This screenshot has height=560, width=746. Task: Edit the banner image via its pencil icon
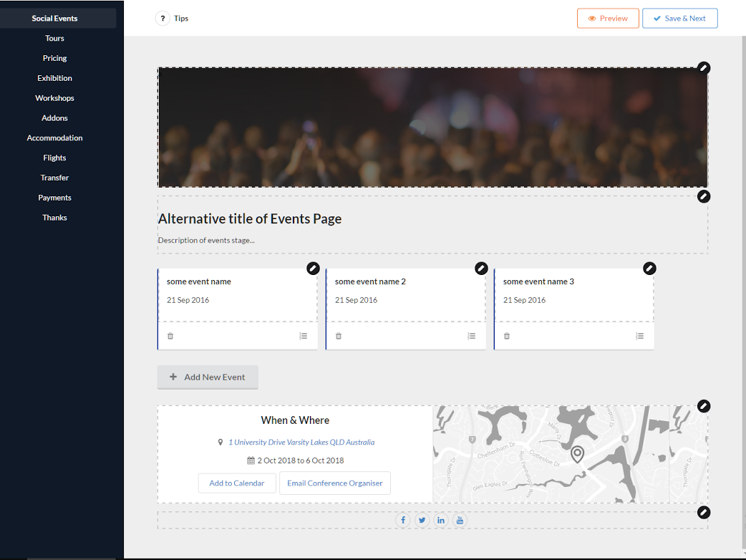click(704, 68)
